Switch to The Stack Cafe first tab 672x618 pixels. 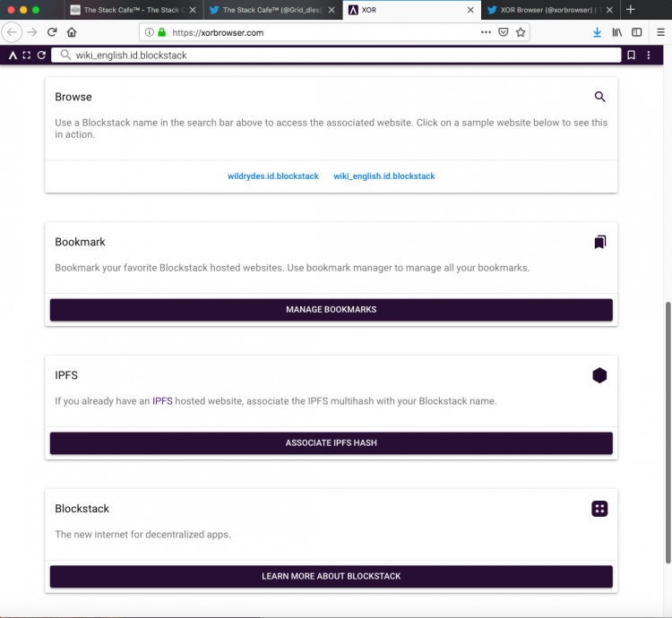click(128, 10)
